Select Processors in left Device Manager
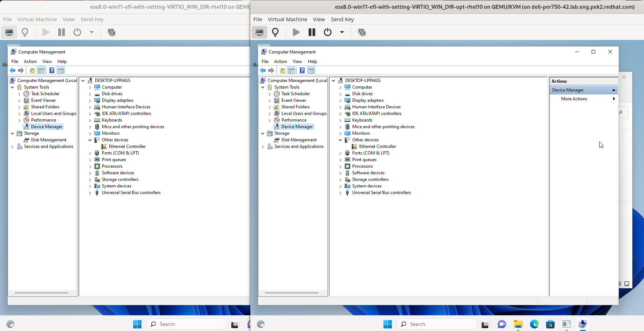This screenshot has height=331, width=644. tap(112, 166)
